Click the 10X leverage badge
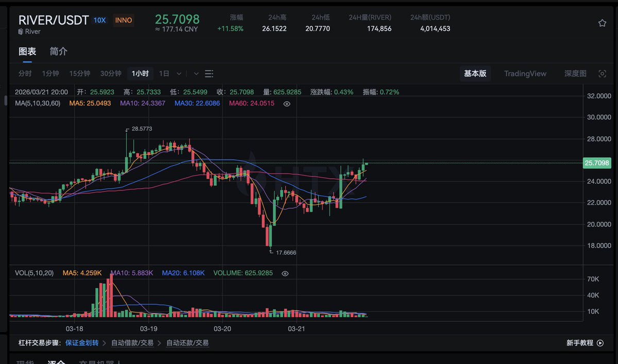618x364 pixels. pos(99,21)
